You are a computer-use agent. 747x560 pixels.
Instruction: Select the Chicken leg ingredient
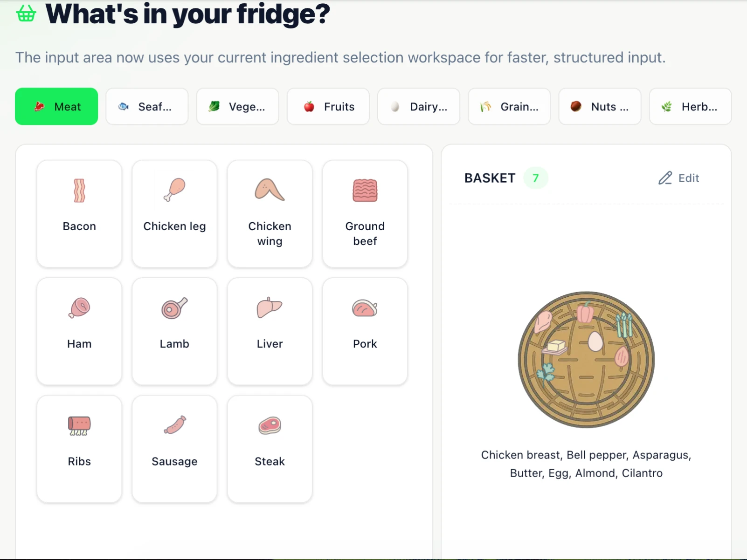(x=174, y=213)
